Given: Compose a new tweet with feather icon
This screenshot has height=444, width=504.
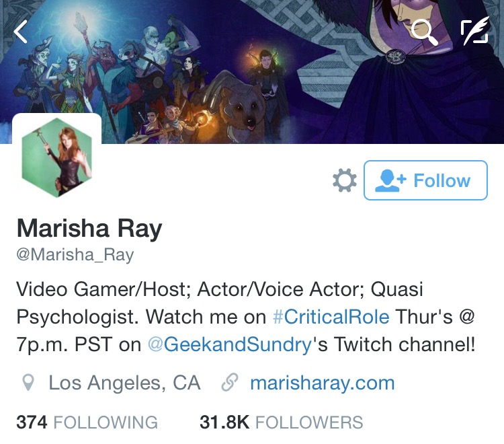Looking at the screenshot, I should tap(475, 30).
